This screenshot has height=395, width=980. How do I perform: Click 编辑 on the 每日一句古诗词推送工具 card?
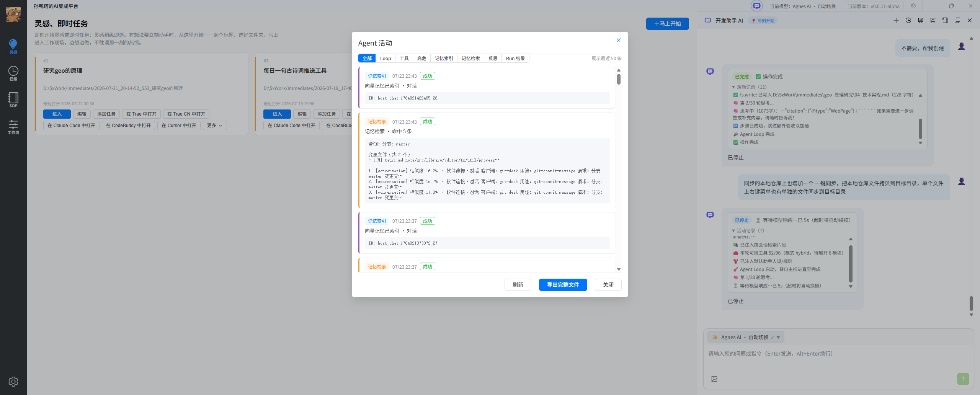click(302, 114)
